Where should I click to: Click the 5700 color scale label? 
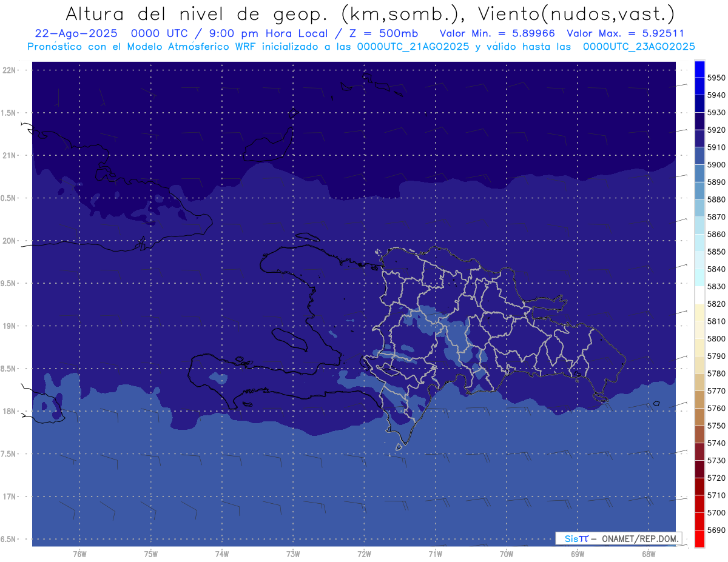coord(716,513)
